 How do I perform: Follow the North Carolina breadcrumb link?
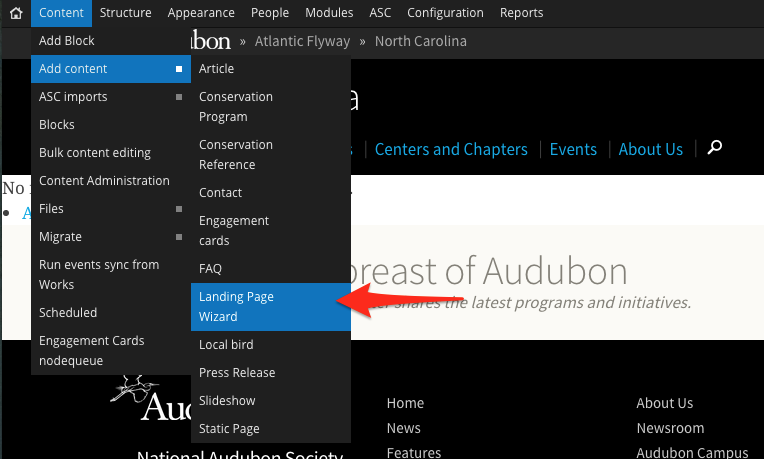click(420, 41)
